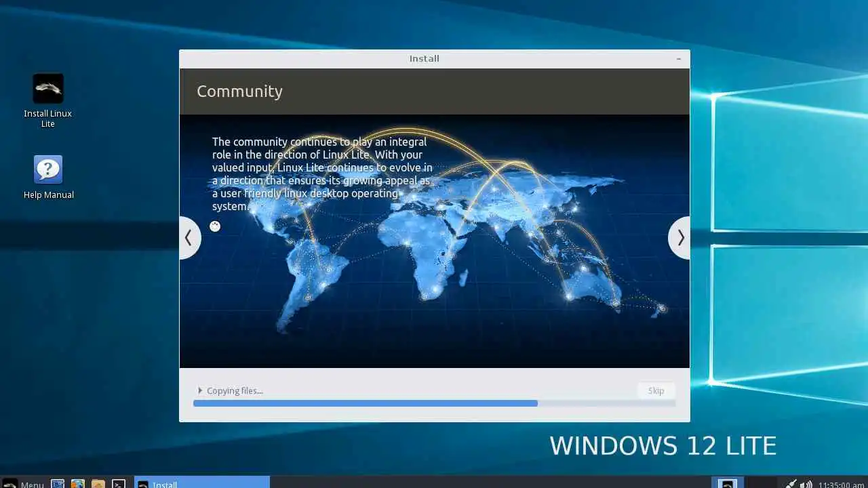Open the volume control tray icon
The image size is (868, 488).
[806, 483]
